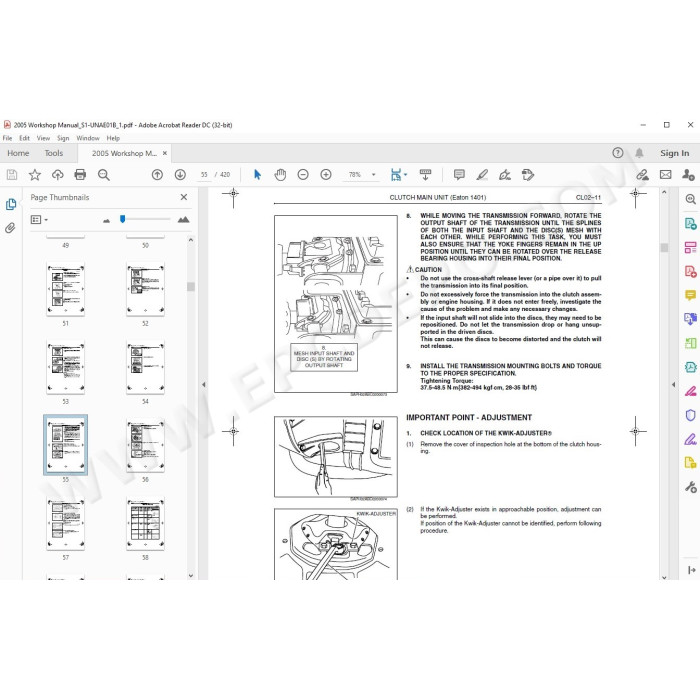Open the zoom level dropdown
700x700 pixels.
click(x=374, y=175)
